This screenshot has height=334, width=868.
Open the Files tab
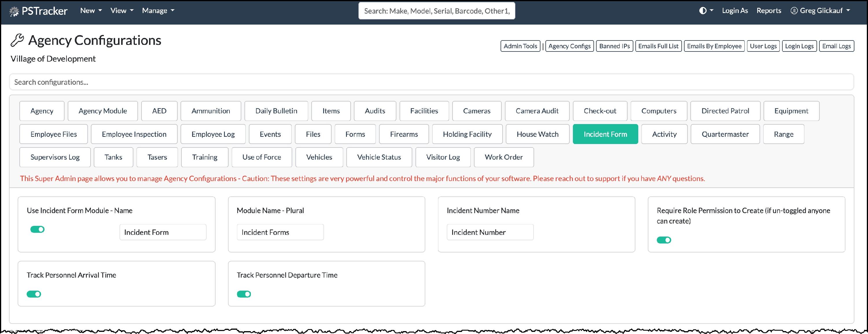[313, 134]
